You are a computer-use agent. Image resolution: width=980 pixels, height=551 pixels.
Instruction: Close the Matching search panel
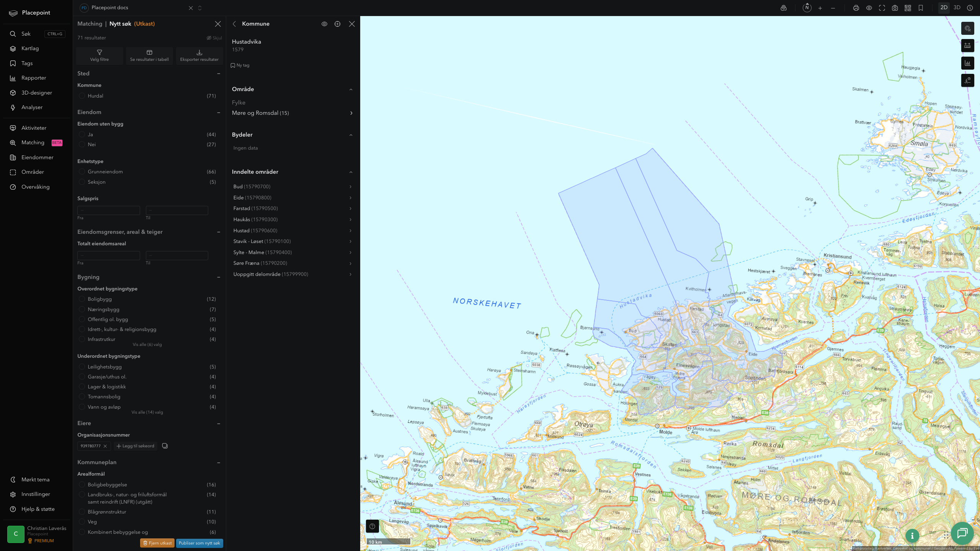coord(218,24)
